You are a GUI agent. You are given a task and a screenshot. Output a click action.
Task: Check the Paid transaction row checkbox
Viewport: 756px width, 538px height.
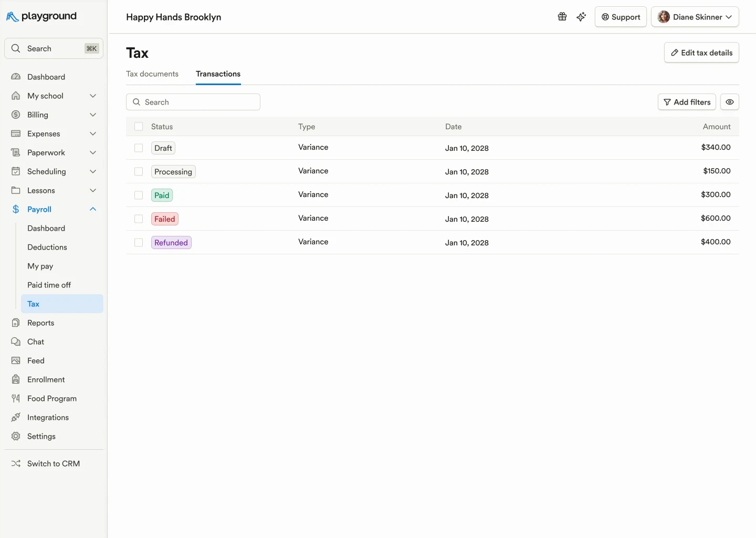click(x=139, y=195)
